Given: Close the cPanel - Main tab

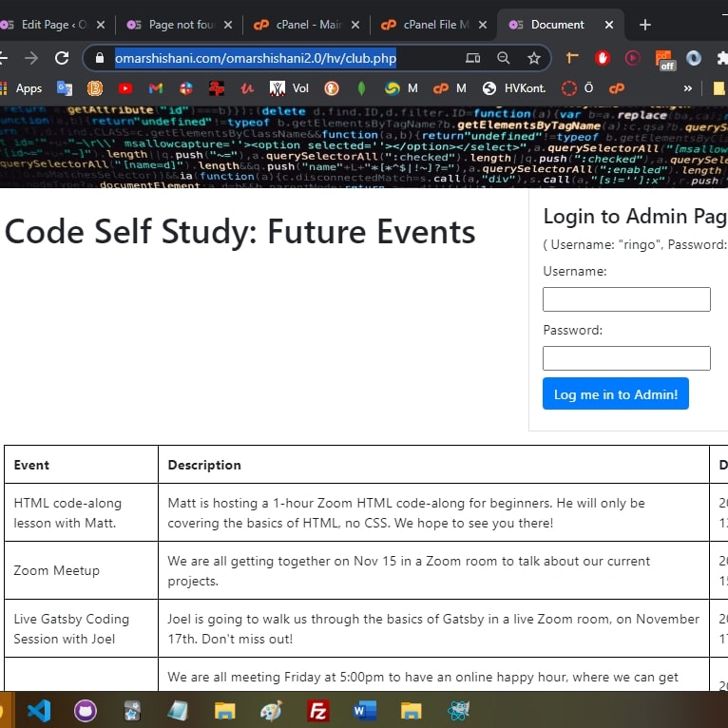Looking at the screenshot, I should [355, 25].
